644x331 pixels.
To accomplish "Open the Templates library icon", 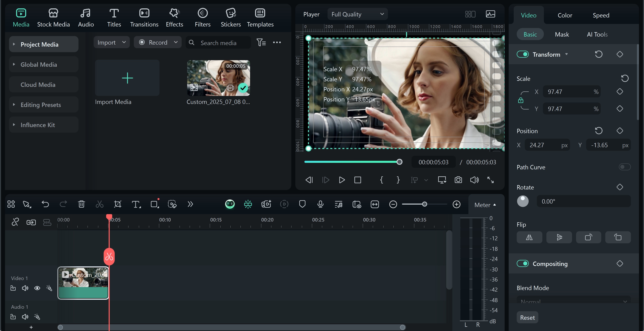I will (260, 13).
